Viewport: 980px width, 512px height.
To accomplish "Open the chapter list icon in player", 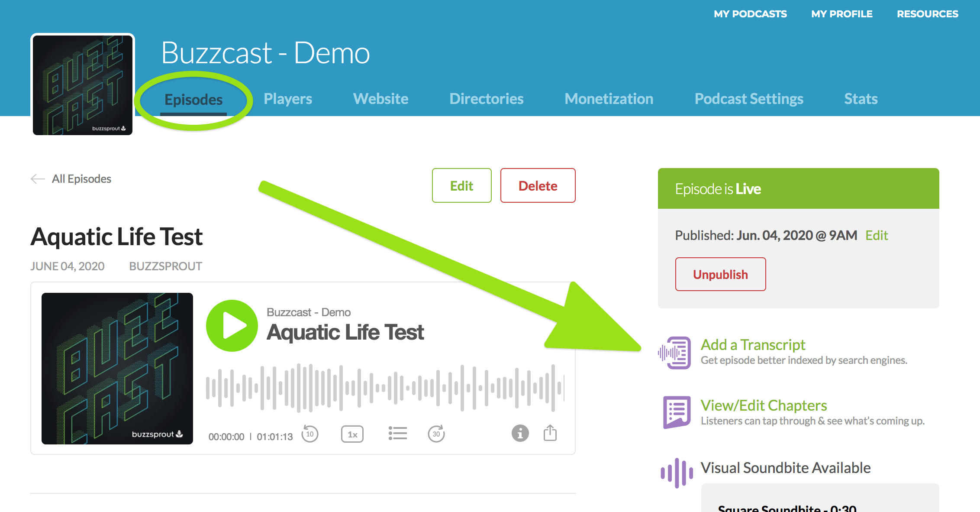I will 397,433.
